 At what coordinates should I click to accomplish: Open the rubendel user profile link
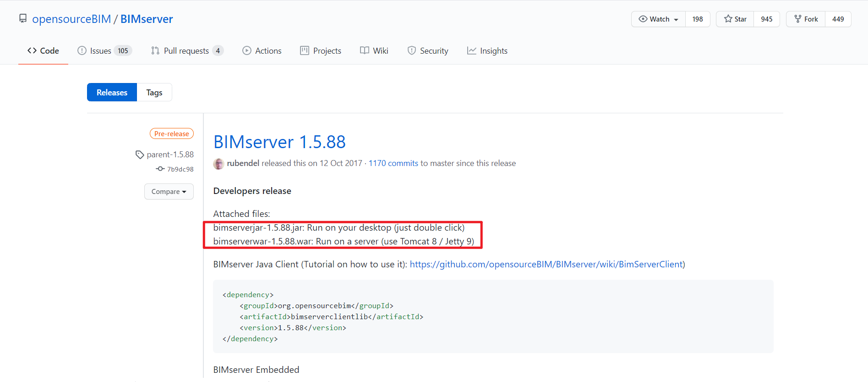tap(243, 163)
